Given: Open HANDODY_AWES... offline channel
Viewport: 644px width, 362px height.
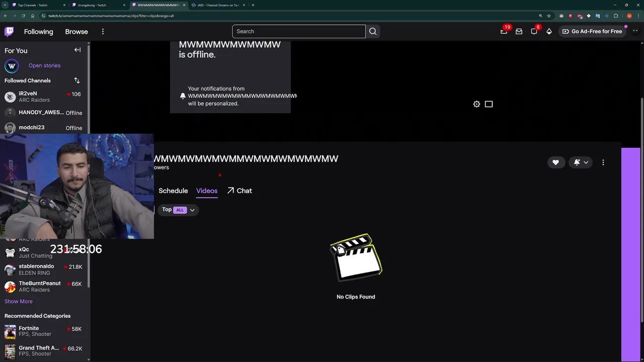Looking at the screenshot, I should point(44,113).
